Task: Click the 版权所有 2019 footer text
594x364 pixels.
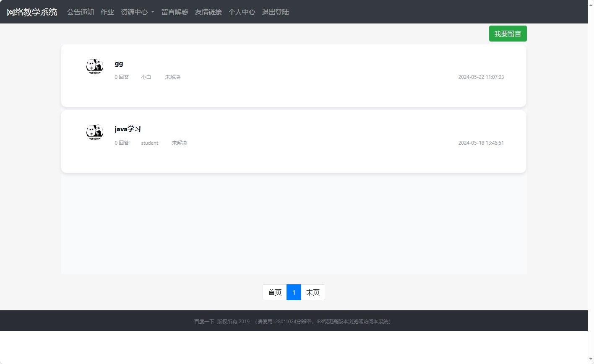Action: point(233,322)
